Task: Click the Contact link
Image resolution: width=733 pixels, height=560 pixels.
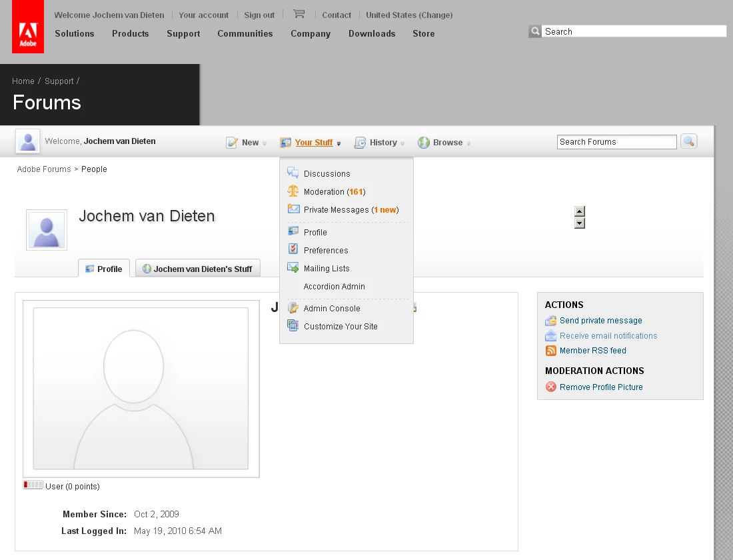Action: (337, 15)
